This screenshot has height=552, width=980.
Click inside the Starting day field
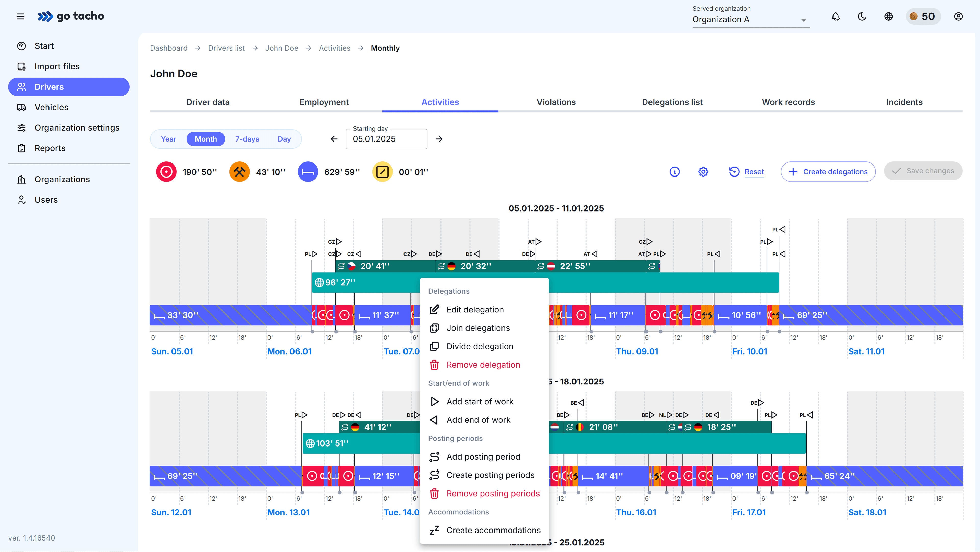(386, 139)
